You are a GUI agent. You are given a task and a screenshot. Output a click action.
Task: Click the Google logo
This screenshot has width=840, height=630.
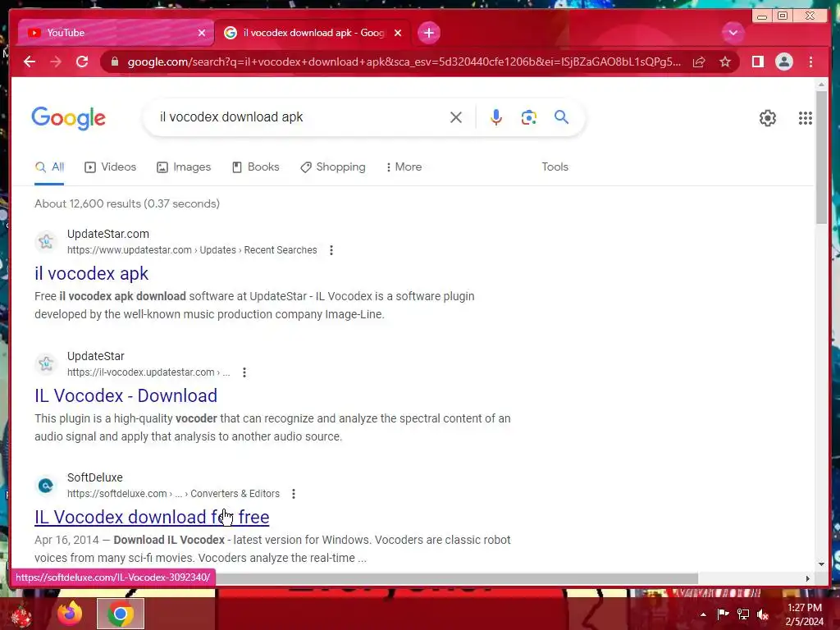[x=69, y=118]
